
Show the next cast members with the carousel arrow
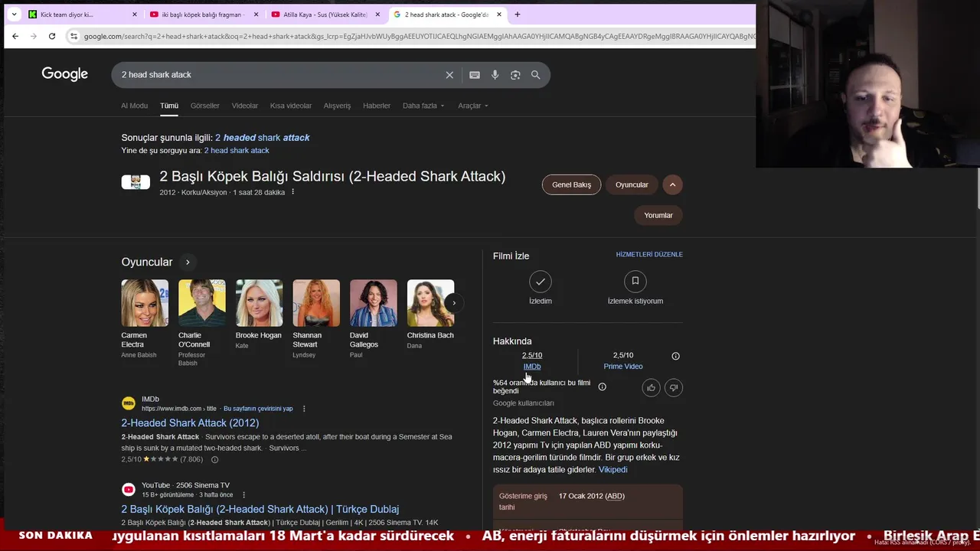pyautogui.click(x=454, y=303)
